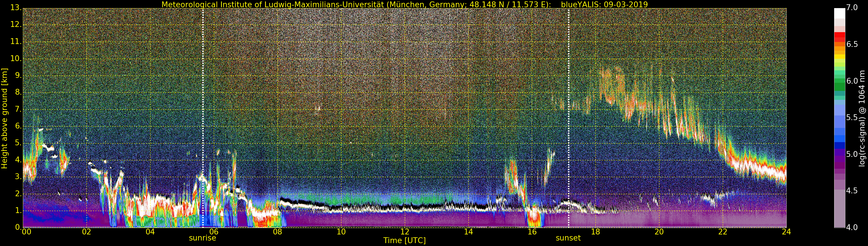Click the '16' time axis tick label

click(532, 232)
